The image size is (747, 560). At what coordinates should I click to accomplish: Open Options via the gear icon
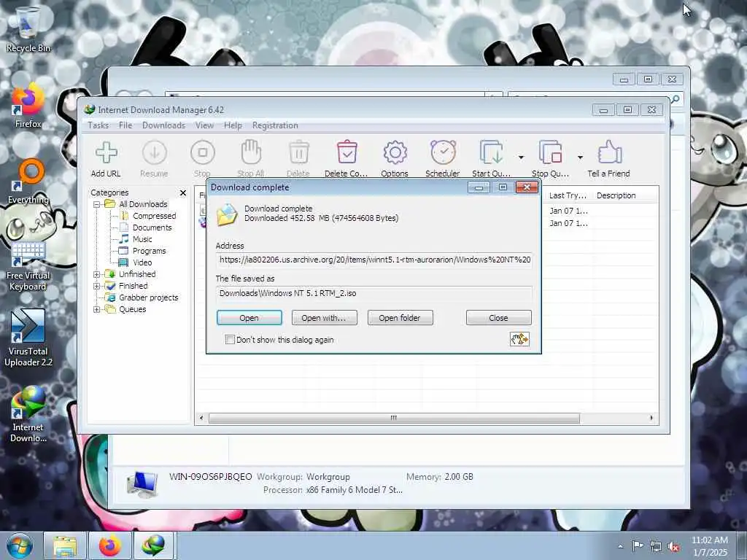(395, 153)
